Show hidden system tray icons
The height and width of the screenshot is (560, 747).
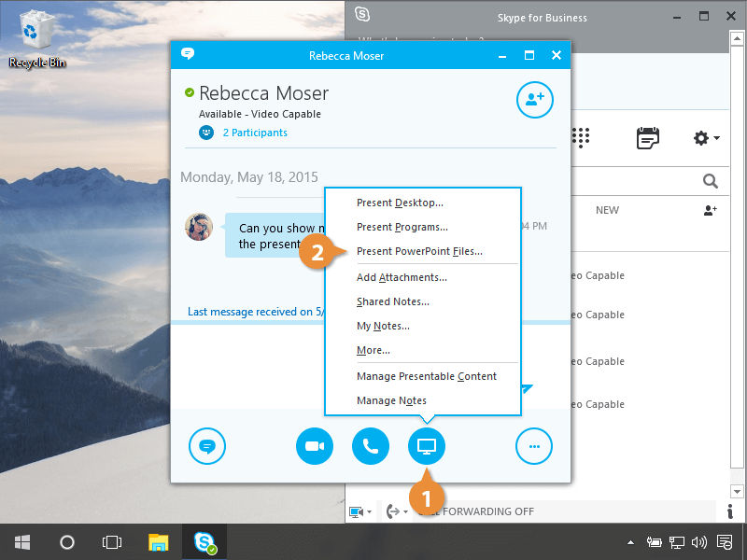(632, 541)
